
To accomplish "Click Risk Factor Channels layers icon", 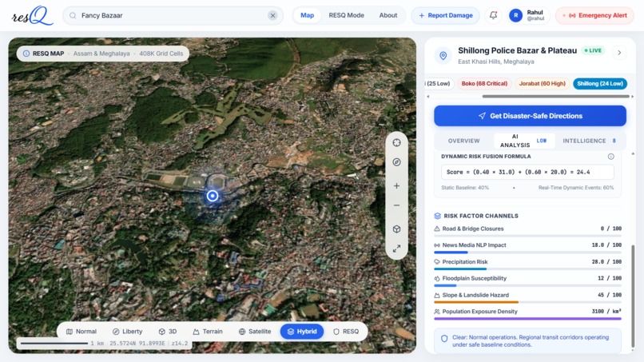I will coord(437,216).
